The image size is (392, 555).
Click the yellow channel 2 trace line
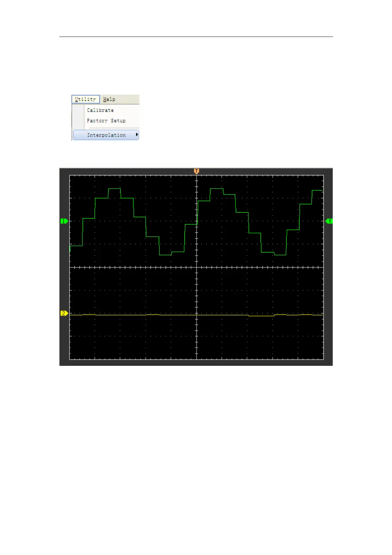click(132, 315)
